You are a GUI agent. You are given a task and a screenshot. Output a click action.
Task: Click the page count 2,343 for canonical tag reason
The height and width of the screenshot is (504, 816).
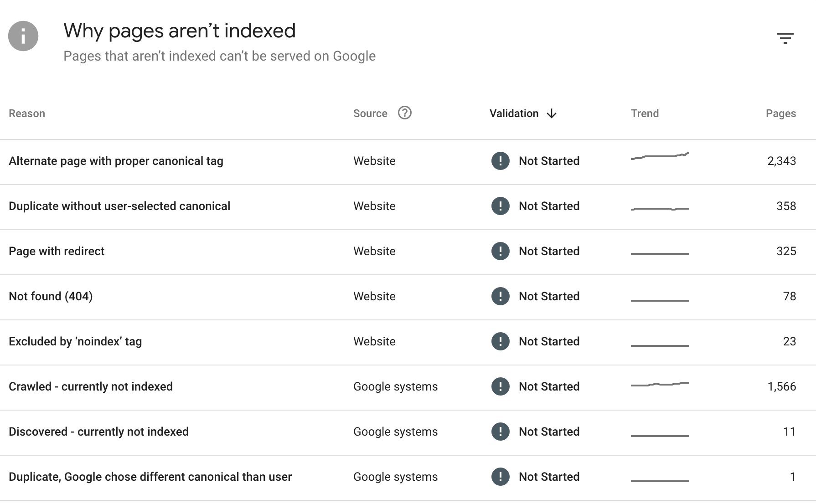(781, 161)
